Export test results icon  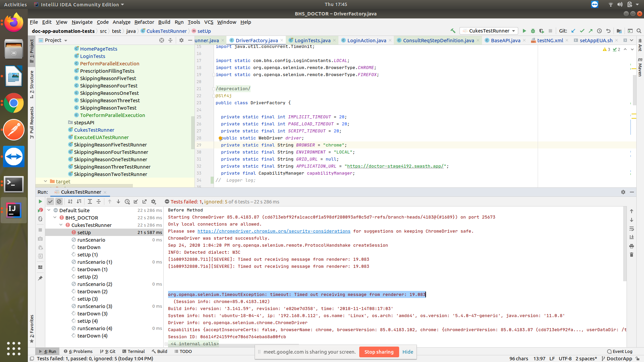145,201
